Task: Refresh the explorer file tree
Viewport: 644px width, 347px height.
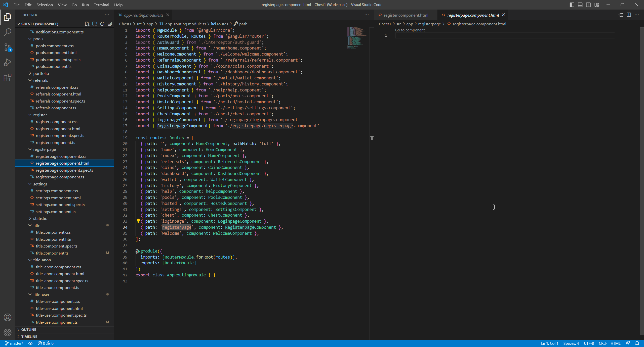Action: (102, 24)
